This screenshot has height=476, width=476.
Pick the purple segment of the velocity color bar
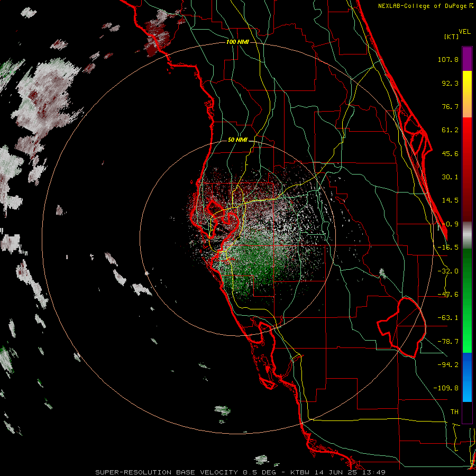point(467,59)
